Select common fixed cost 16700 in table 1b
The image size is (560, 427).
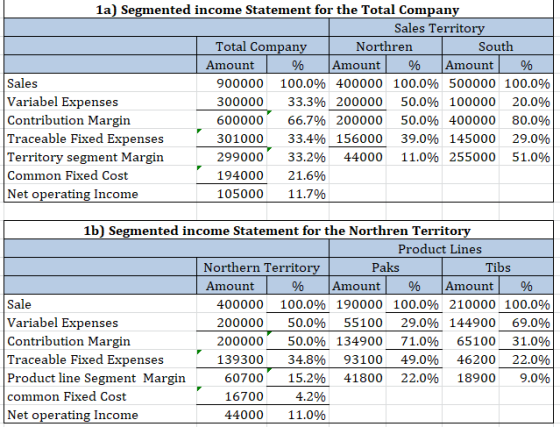pos(231,396)
